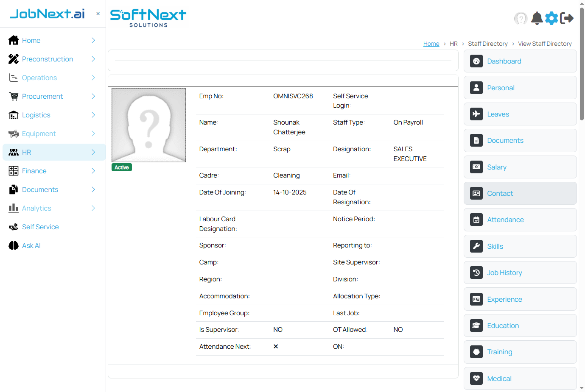Open the settings gear icon
The height and width of the screenshot is (392, 585).
(x=551, y=18)
